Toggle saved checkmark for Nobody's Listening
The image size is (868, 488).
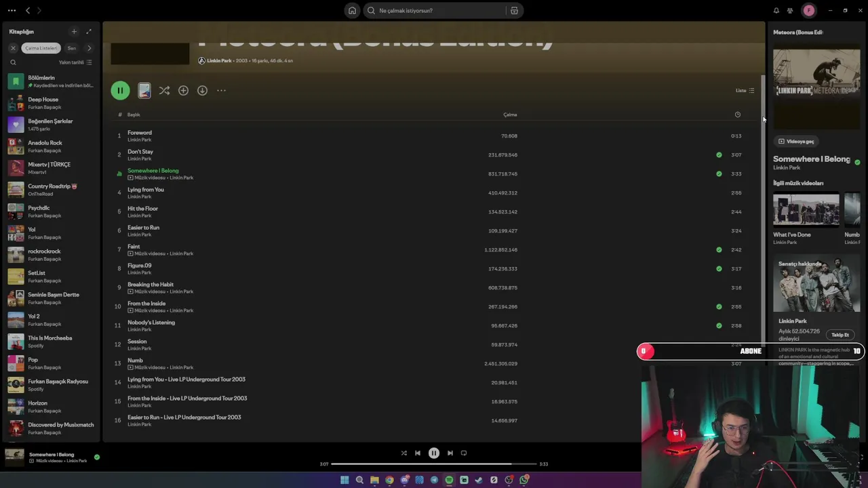click(x=719, y=325)
